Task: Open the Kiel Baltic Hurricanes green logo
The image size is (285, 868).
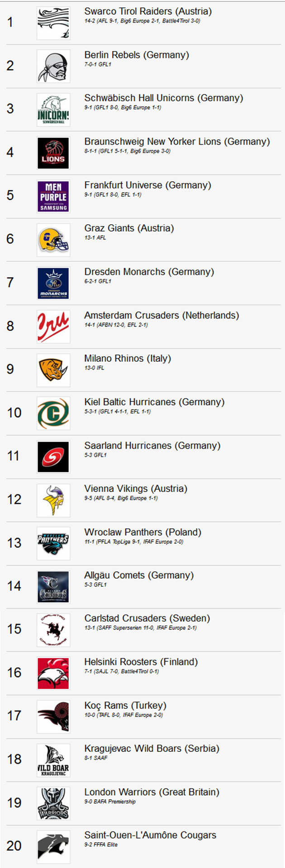Action: click(53, 414)
